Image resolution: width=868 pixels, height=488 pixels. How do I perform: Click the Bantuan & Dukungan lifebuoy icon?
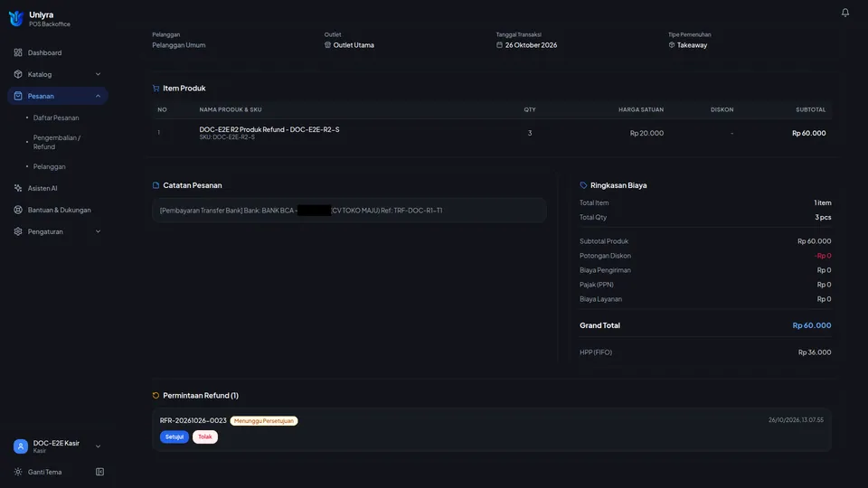click(x=18, y=210)
